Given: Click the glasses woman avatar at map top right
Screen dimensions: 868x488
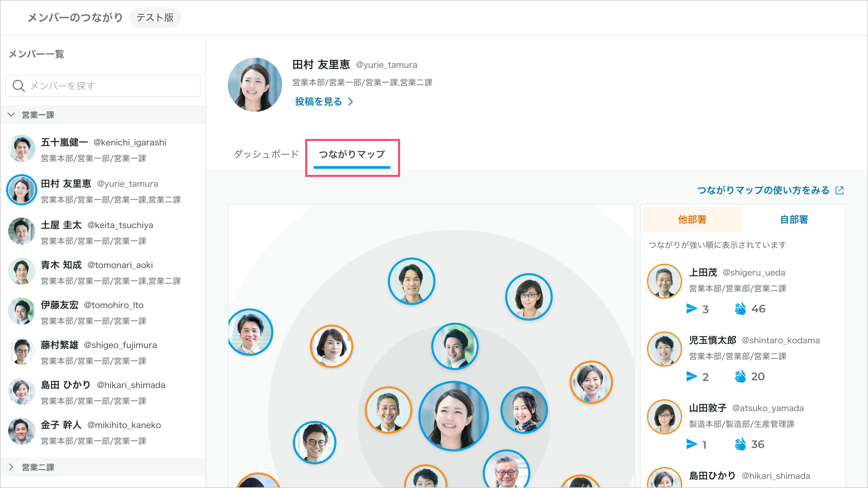Looking at the screenshot, I should click(529, 297).
